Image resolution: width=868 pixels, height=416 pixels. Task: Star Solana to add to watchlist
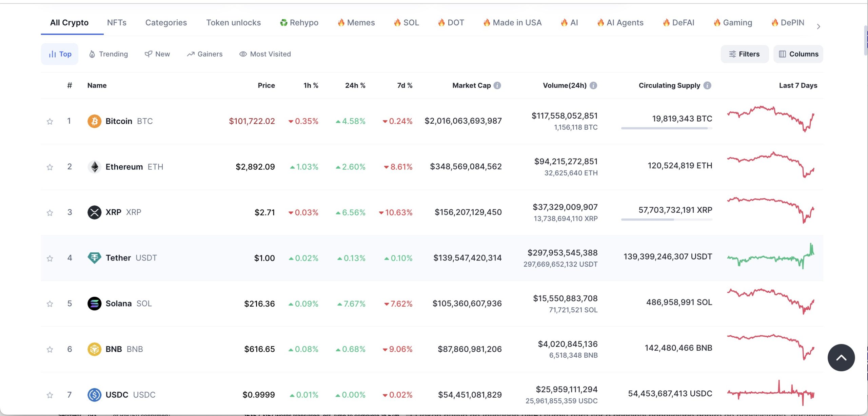pyautogui.click(x=50, y=304)
